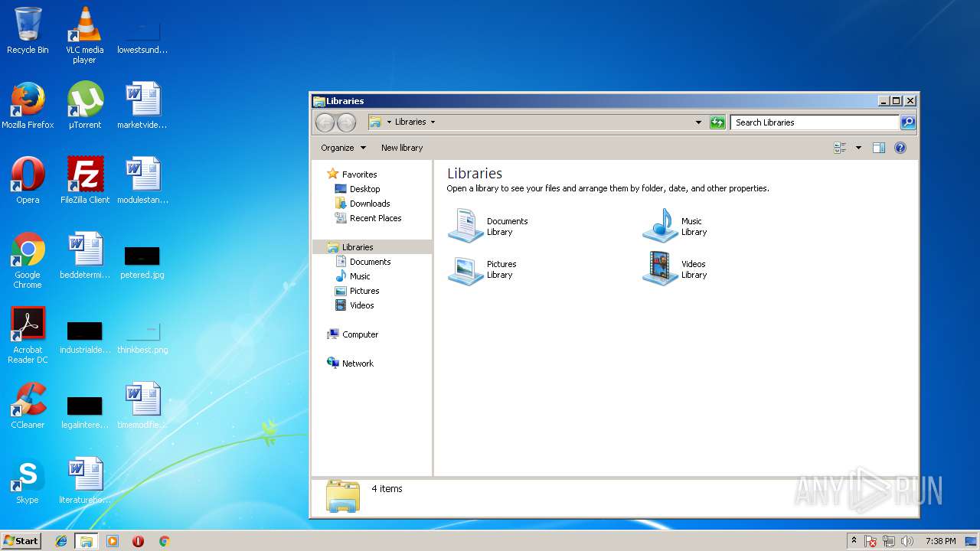Open Windows Media Player from taskbar

click(113, 541)
